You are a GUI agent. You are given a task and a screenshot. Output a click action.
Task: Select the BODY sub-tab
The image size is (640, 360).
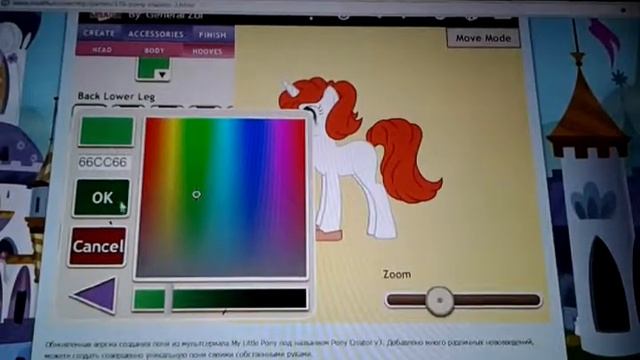coord(154,51)
